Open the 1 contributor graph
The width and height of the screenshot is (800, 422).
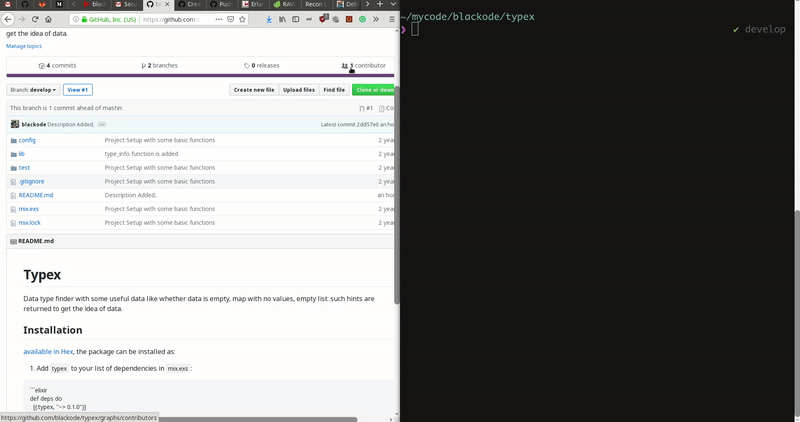tap(364, 65)
